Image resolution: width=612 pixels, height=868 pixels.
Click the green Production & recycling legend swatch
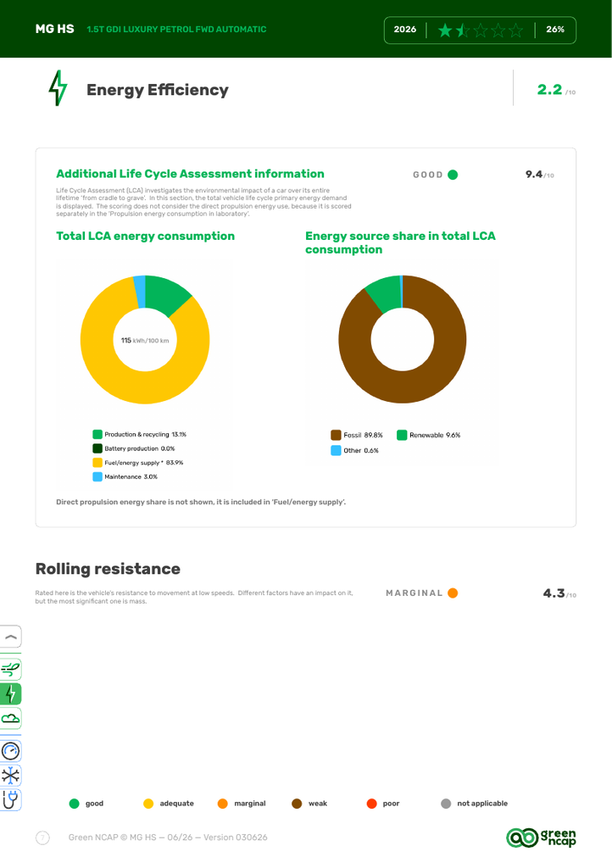97,434
